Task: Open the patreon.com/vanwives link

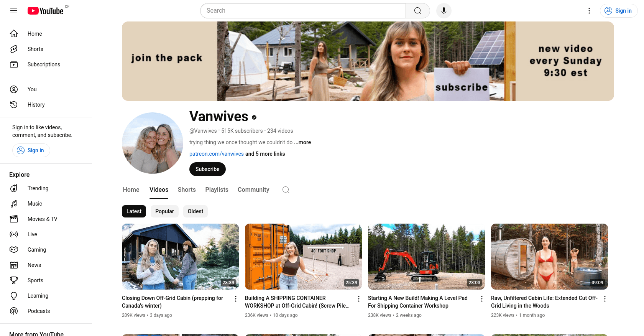Action: (x=217, y=154)
